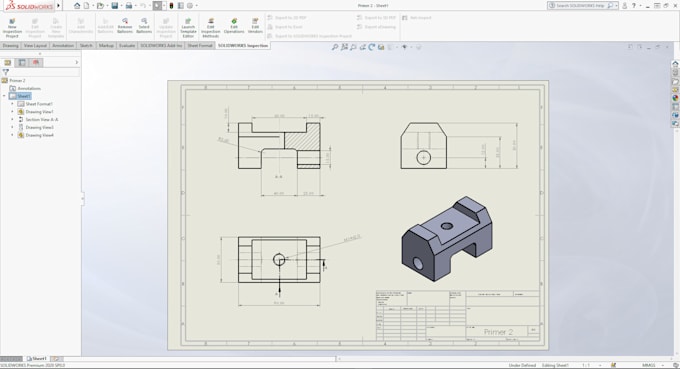This screenshot has width=680, height=369.
Task: Click the Help question mark icon
Action: coord(634,6)
